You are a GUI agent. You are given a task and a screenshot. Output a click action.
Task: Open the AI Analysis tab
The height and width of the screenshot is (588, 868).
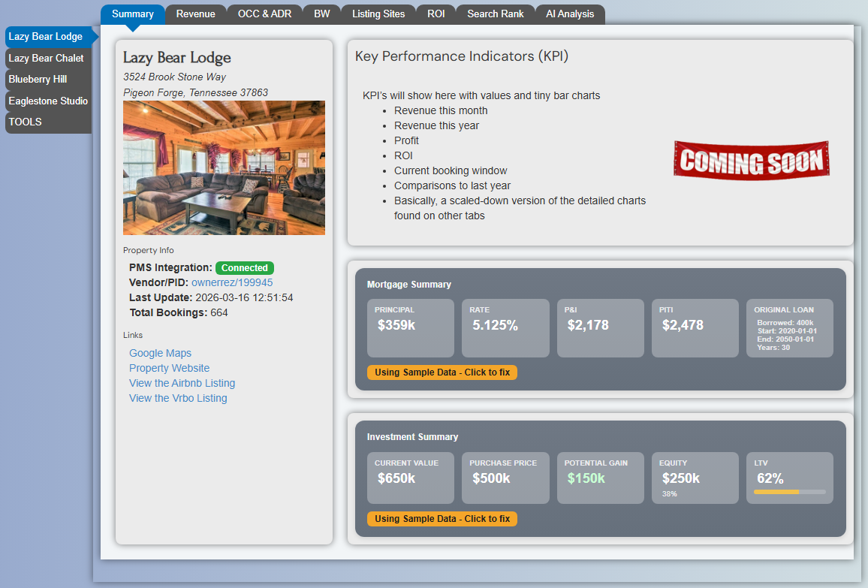point(570,14)
